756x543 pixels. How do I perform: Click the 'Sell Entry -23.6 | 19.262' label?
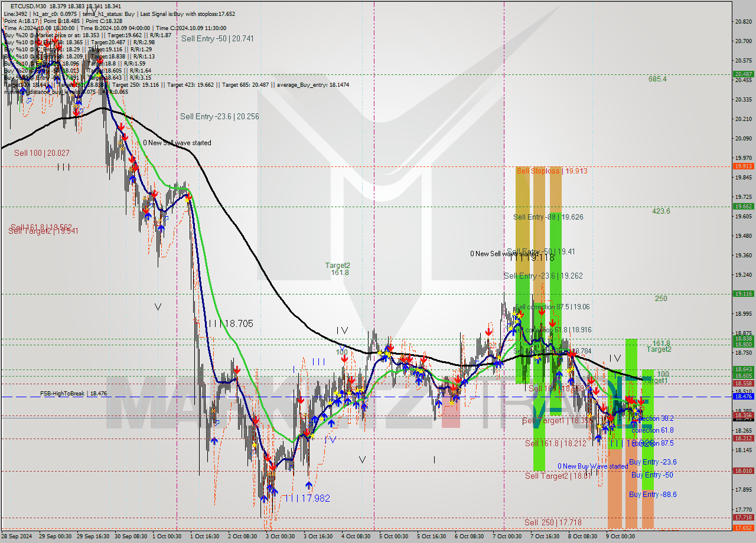click(x=543, y=276)
